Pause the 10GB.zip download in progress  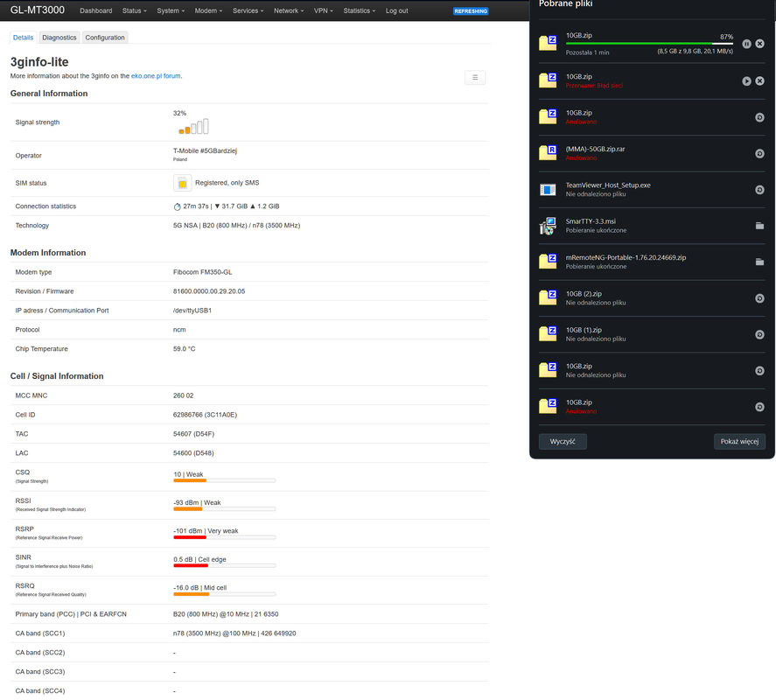click(746, 44)
